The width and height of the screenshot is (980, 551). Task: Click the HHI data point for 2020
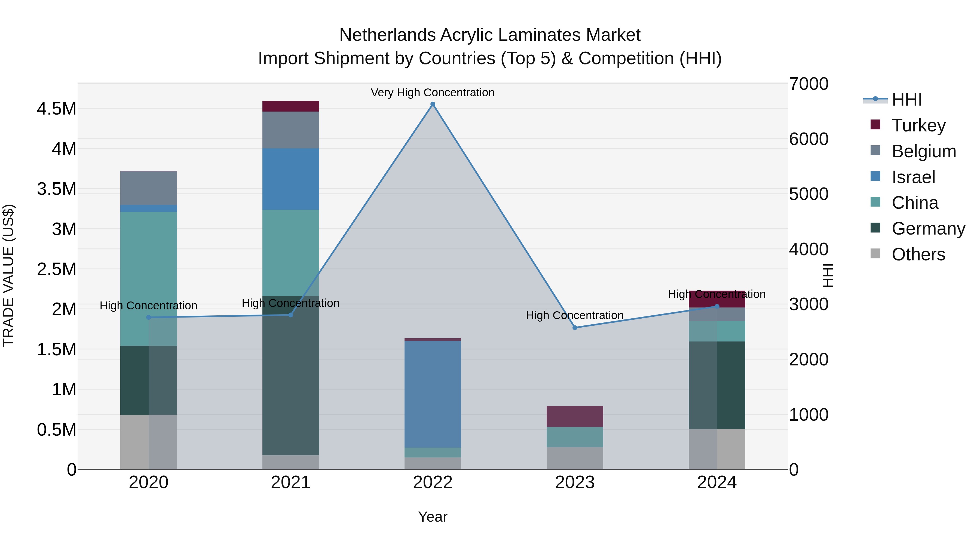click(x=148, y=317)
